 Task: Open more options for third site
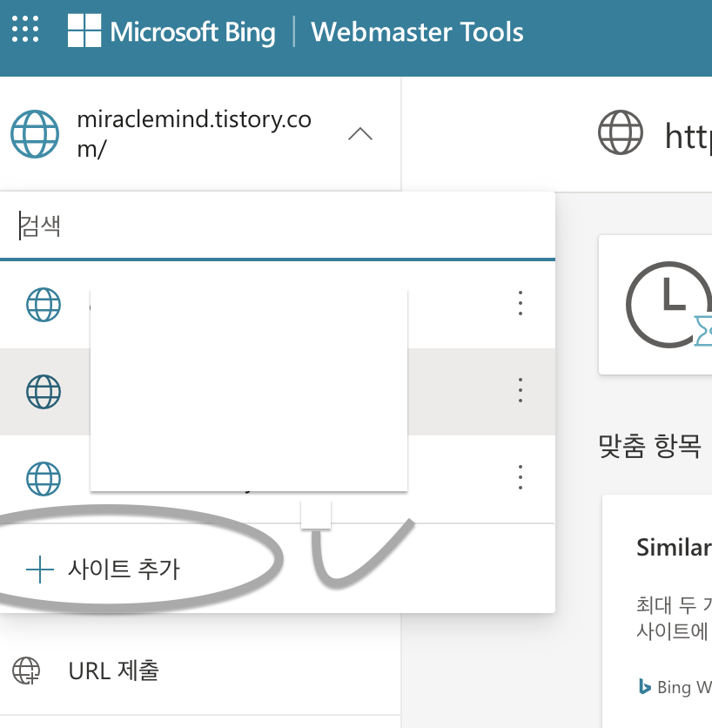pos(521,477)
